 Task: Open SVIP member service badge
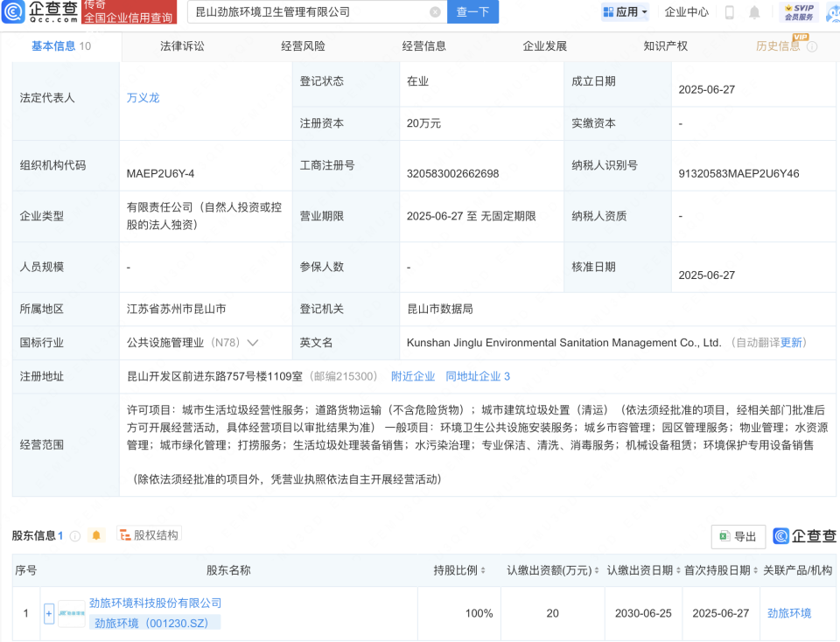pos(799,11)
